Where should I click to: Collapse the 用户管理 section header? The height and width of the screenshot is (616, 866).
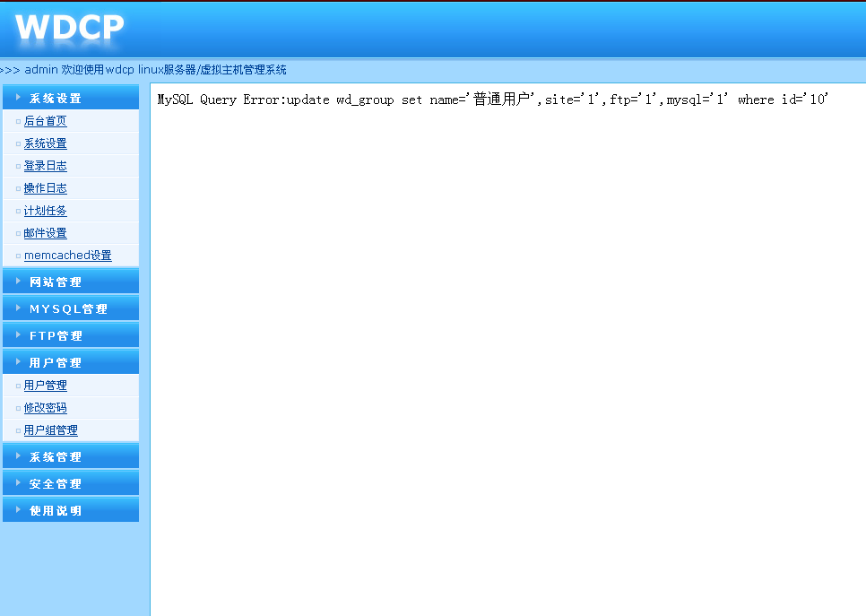71,362
